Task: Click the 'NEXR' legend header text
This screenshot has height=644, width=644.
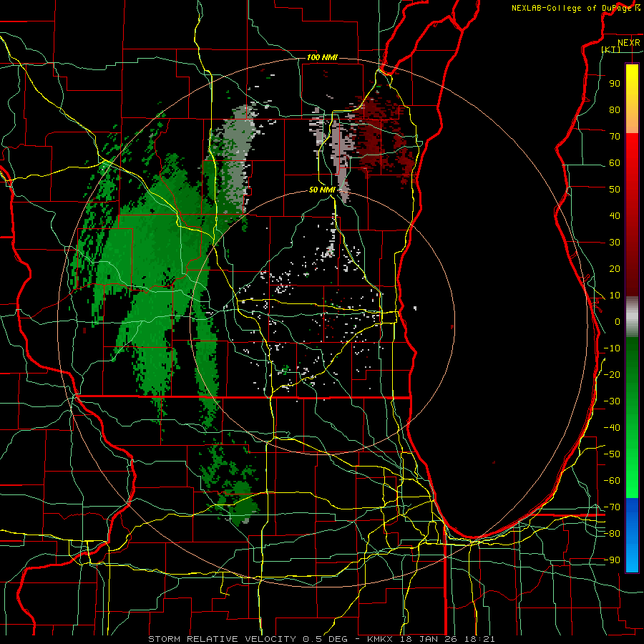Action: click(x=629, y=43)
